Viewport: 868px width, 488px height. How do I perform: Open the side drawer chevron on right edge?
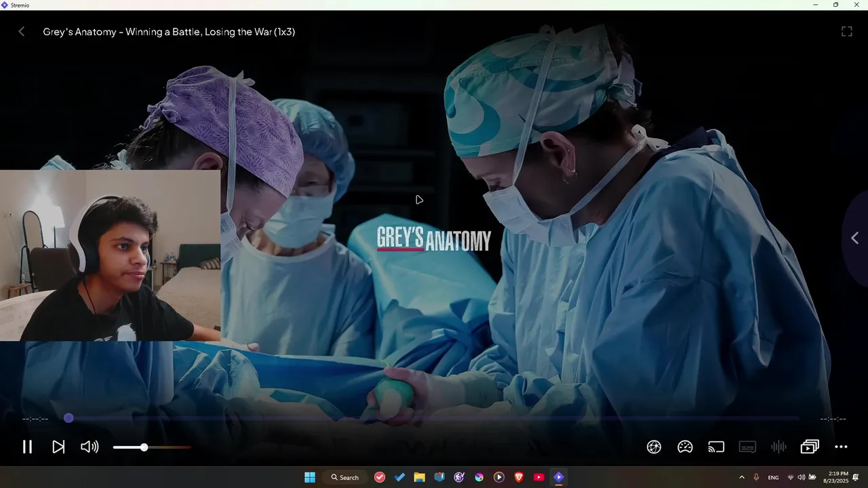point(854,238)
